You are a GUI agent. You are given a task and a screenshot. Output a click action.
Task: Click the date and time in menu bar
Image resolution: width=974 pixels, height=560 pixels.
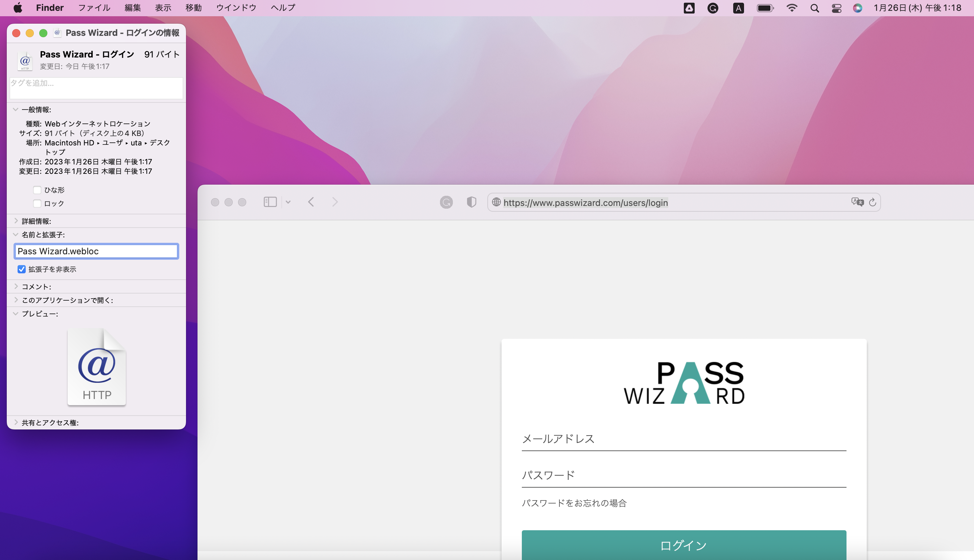coord(918,8)
